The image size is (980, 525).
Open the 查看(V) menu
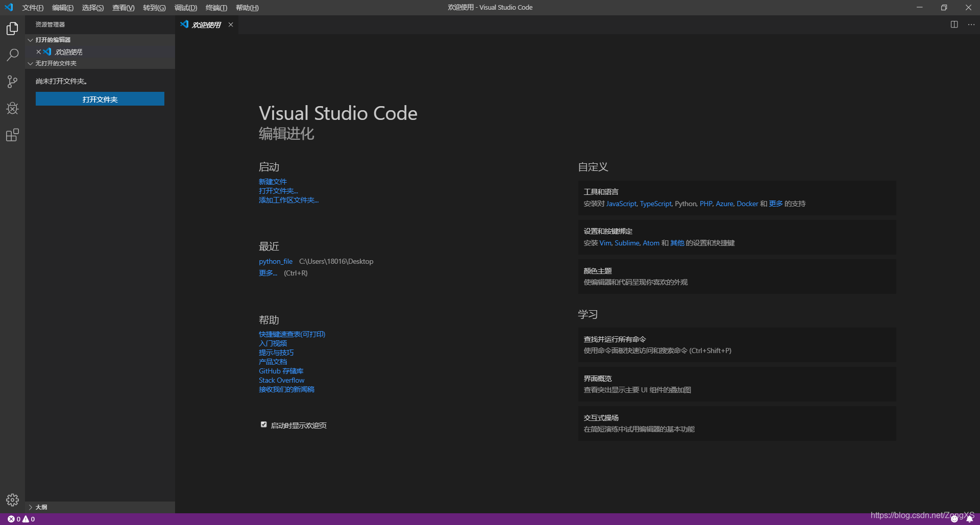124,8
